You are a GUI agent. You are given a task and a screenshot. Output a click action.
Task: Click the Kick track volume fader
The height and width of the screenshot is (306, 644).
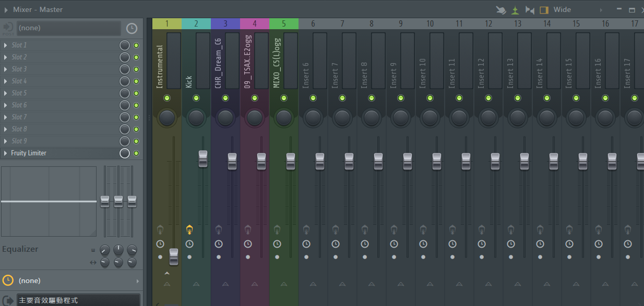203,159
